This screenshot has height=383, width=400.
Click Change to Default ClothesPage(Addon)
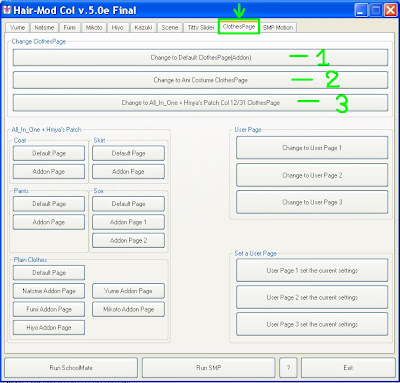tap(200, 58)
